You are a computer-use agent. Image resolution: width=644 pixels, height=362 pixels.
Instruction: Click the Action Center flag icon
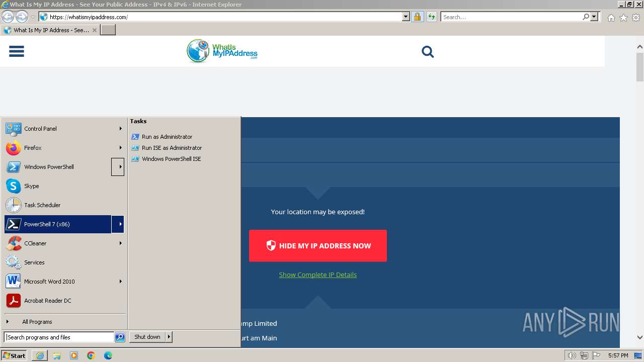point(596,355)
